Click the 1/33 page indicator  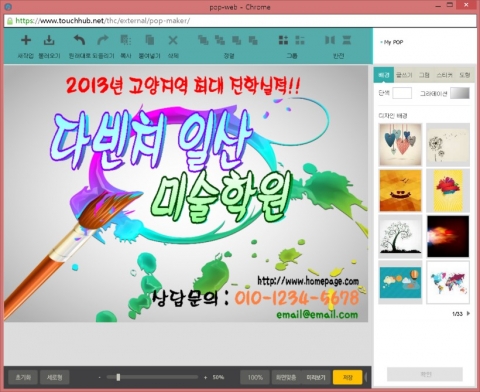click(457, 314)
